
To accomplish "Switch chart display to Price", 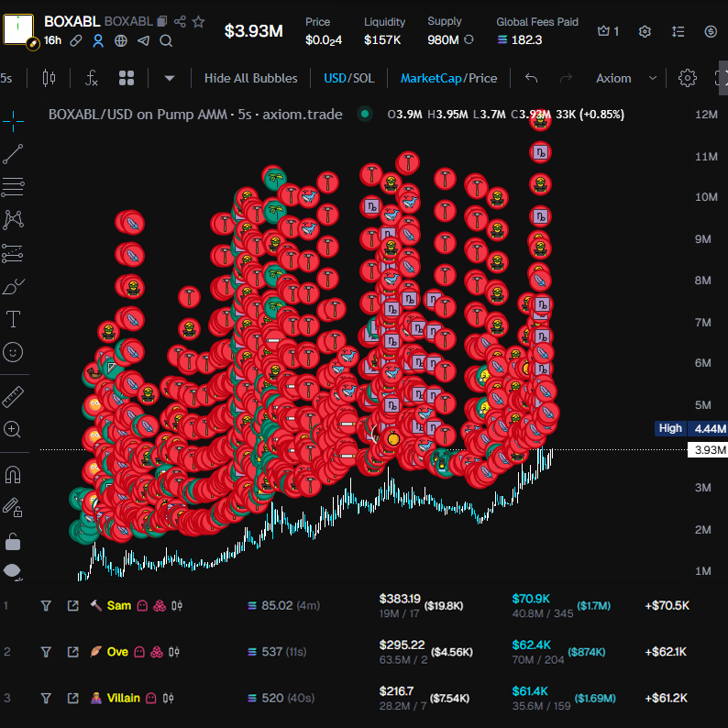I will (x=482, y=78).
